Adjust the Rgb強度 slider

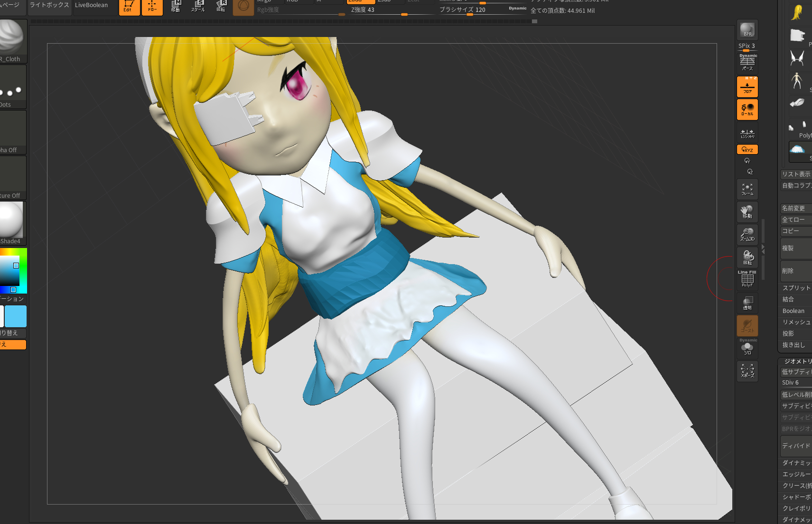tap(301, 10)
